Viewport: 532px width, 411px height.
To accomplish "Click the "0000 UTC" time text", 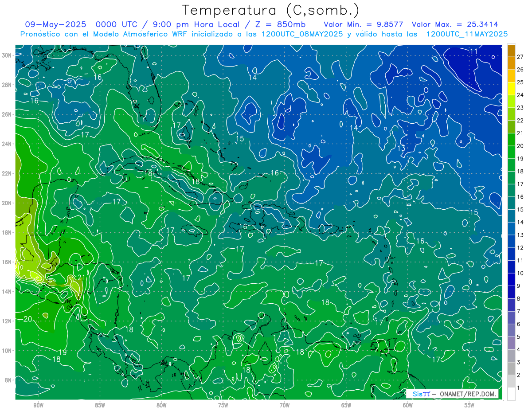I will 115,24.
